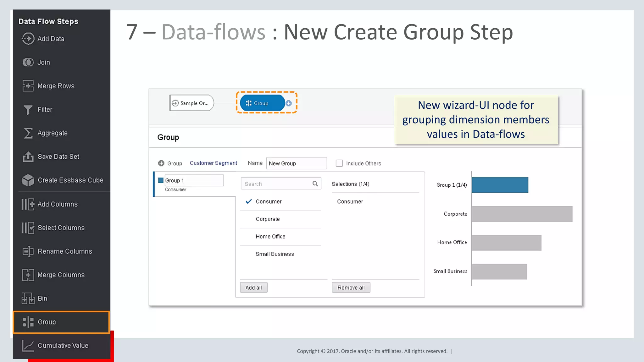Select the Create Essbase Cube label
This screenshot has width=644, height=362.
[x=70, y=180]
